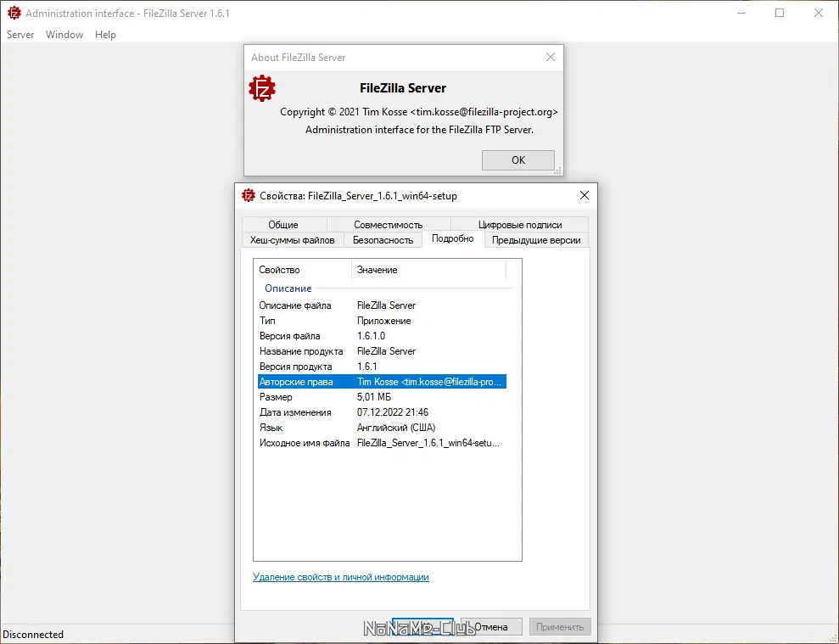Select the Версия файла row
839x644 pixels.
(x=382, y=336)
